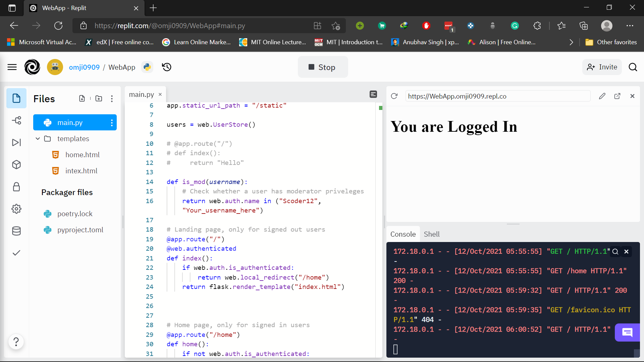
Task: Click the new file icon in Files
Action: 82,99
